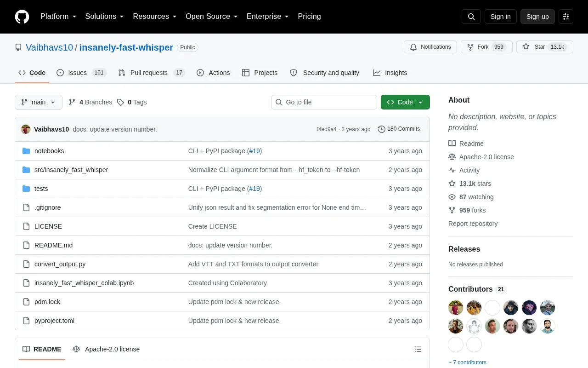The height and width of the screenshot is (368, 588).
Task: Expand the Resources menu
Action: pyautogui.click(x=155, y=17)
